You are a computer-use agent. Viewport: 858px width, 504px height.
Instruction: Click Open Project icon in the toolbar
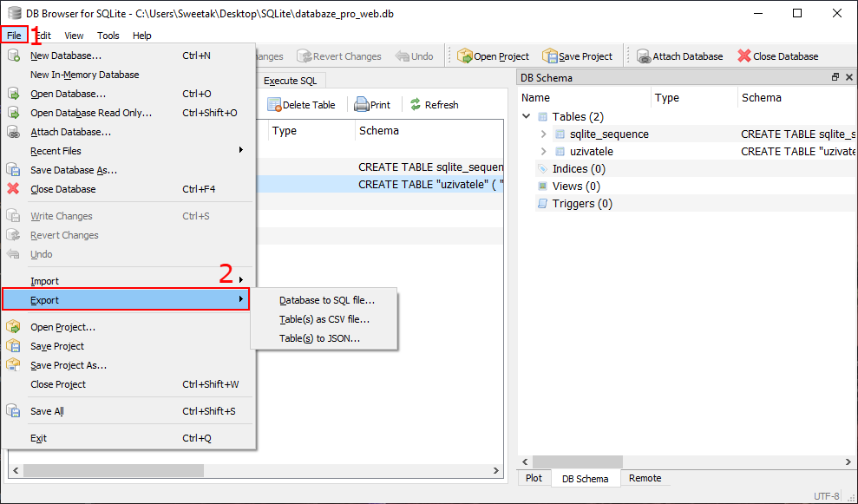pos(464,56)
